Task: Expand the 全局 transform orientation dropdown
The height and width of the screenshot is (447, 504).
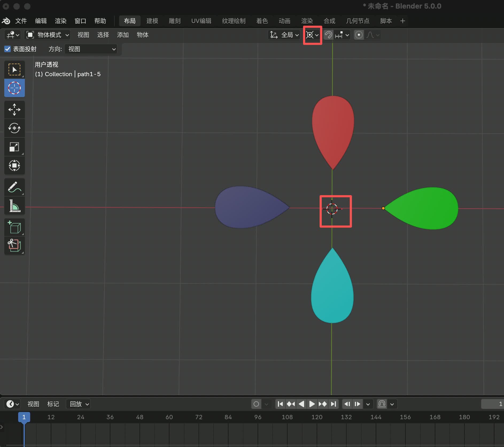Action: coord(284,35)
